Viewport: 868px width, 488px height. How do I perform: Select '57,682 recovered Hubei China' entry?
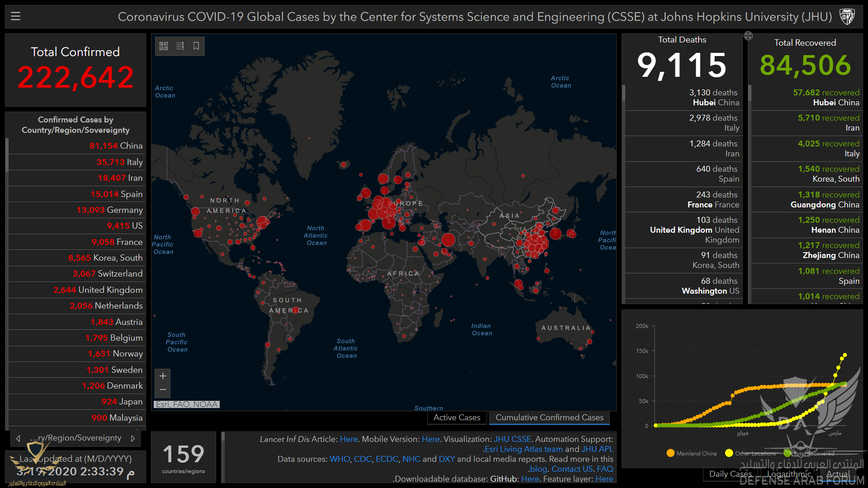806,98
